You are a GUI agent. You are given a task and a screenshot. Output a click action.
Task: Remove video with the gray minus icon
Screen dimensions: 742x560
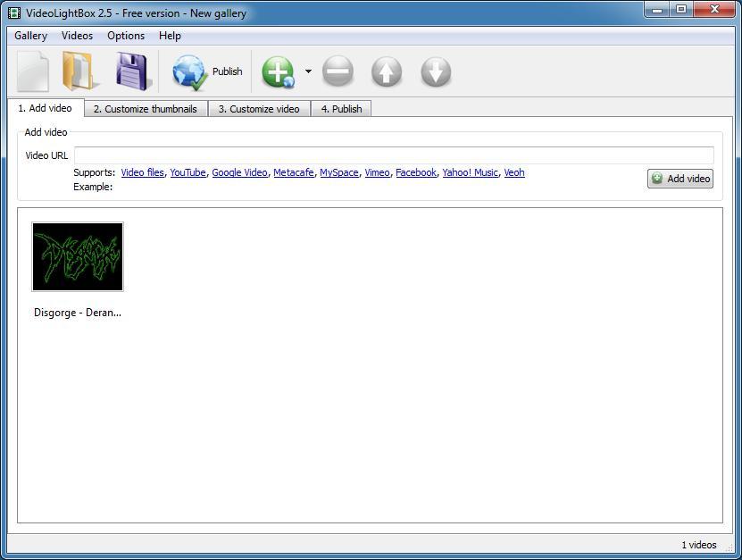pyautogui.click(x=338, y=71)
